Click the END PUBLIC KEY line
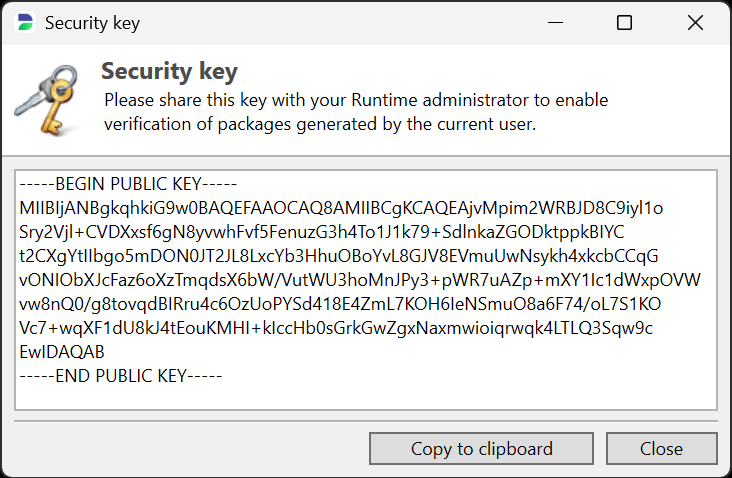Image resolution: width=732 pixels, height=478 pixels. [120, 376]
